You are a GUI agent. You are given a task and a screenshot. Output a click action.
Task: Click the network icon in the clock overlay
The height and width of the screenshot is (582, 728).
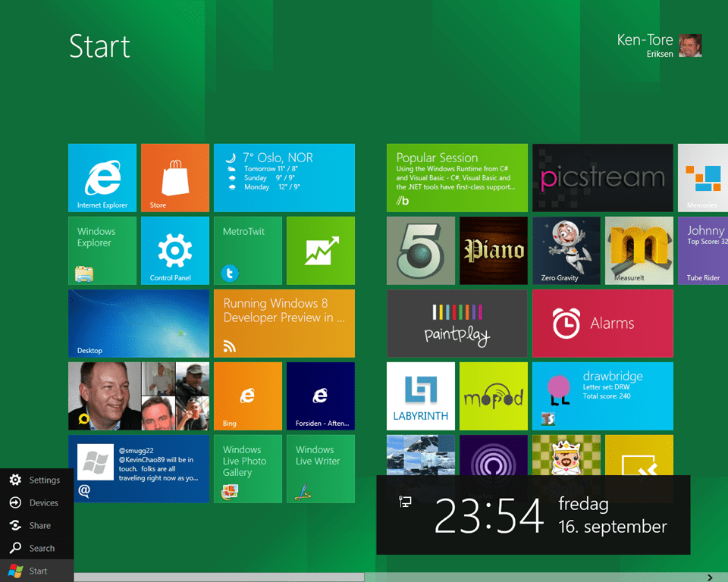[x=405, y=502]
